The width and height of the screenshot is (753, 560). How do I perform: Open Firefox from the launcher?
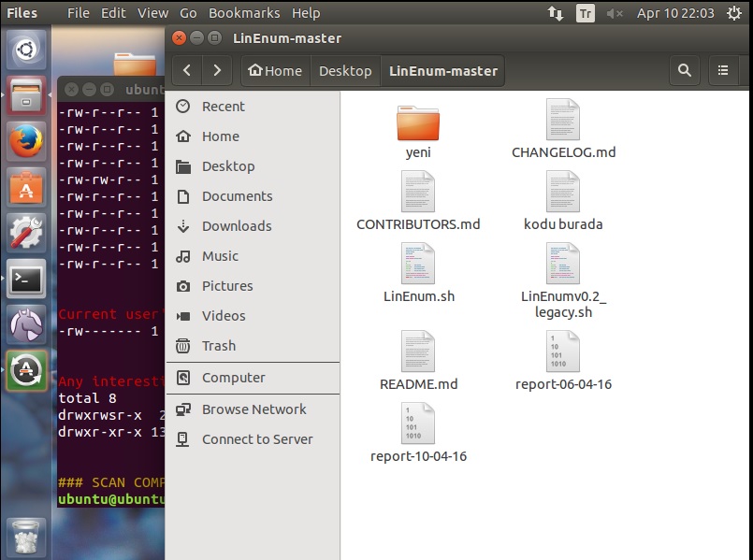point(26,141)
